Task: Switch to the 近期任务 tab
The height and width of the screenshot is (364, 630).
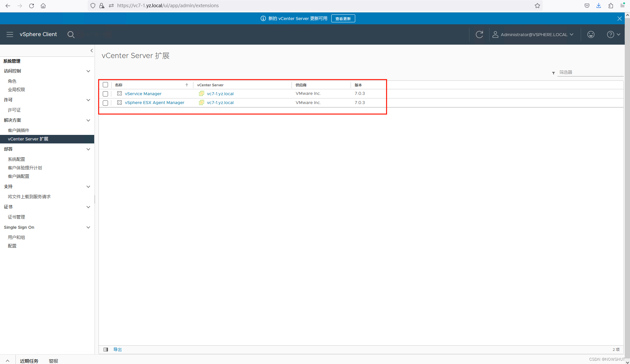Action: pos(29,361)
